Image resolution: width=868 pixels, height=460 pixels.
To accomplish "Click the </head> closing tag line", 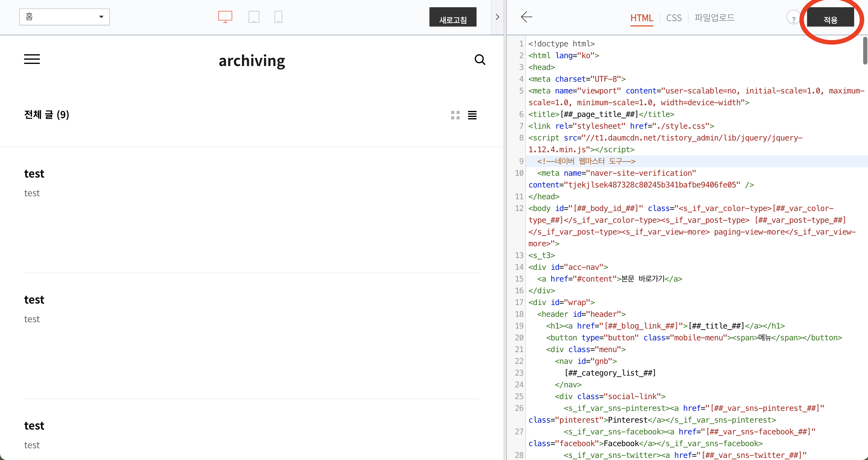I will click(543, 197).
